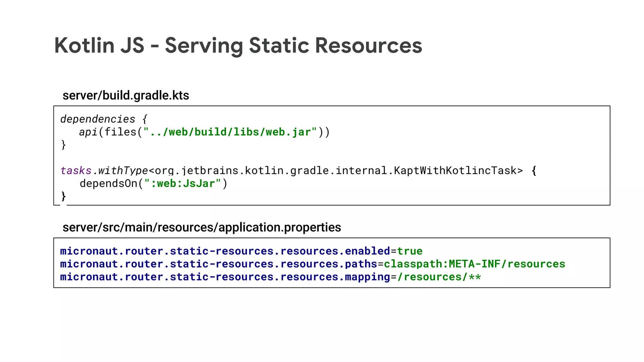This screenshot has height=362, width=644.
Task: Click the '../web/build/libs/web.jar' string
Action: (230, 132)
